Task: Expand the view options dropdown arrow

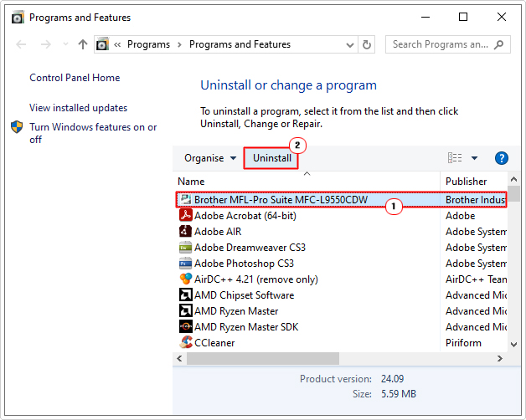Action: [474, 158]
